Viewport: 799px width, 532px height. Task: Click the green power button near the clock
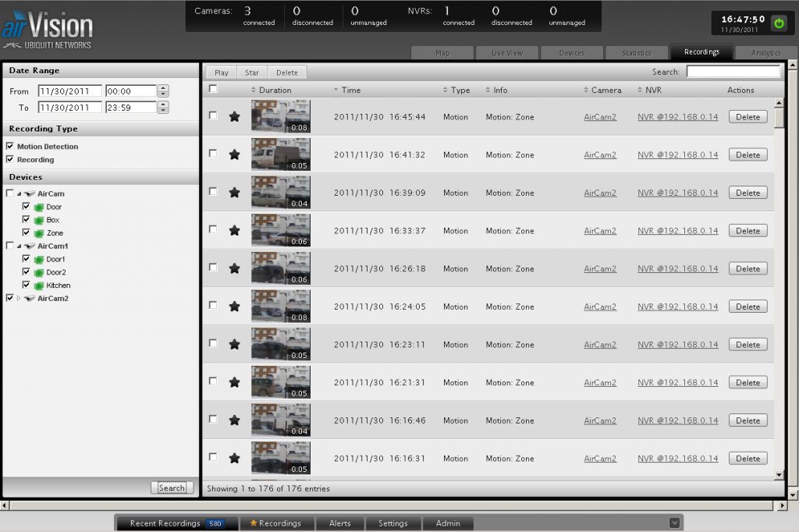pyautogui.click(x=778, y=23)
